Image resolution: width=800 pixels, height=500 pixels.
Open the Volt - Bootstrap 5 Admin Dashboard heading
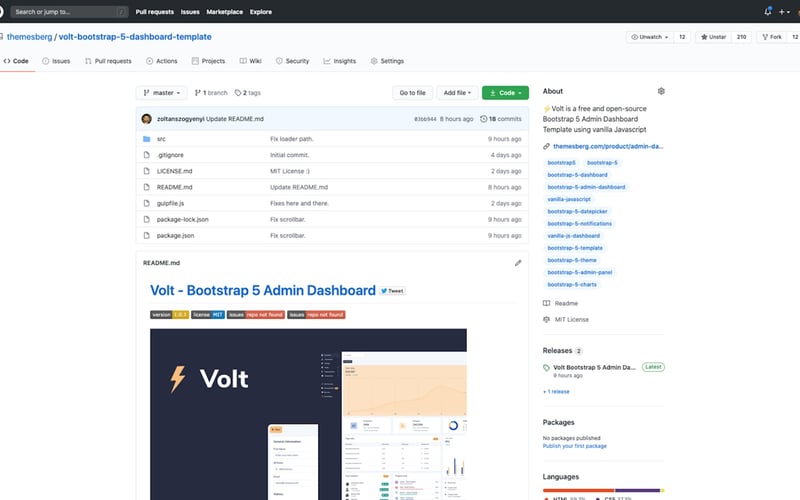(x=263, y=290)
